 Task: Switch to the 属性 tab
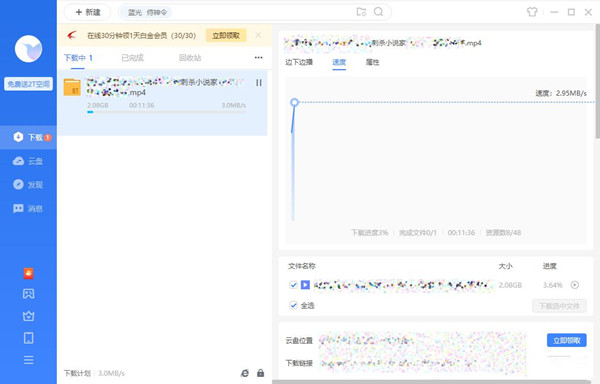pos(372,62)
